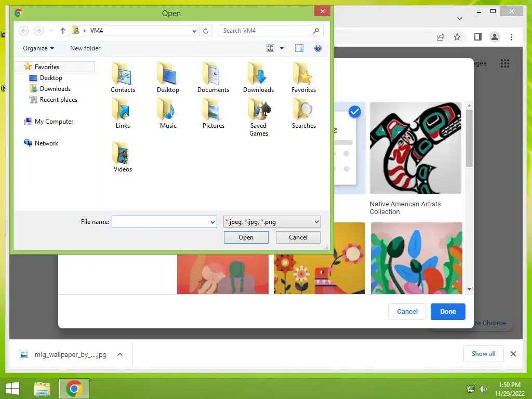Open the Desktop folder in file list

tap(168, 78)
